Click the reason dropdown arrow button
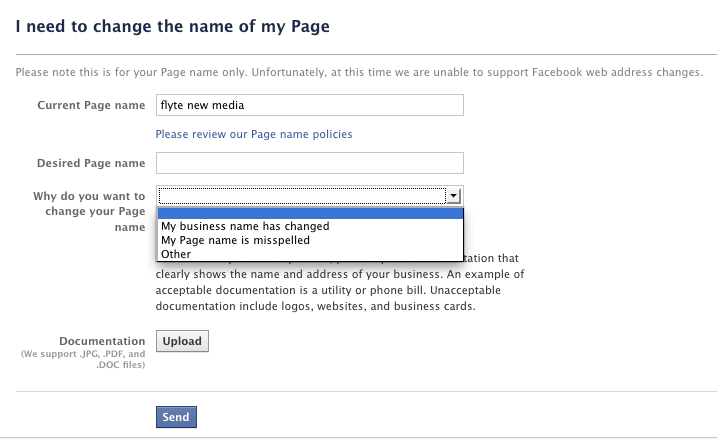The width and height of the screenshot is (717, 443). point(453,196)
